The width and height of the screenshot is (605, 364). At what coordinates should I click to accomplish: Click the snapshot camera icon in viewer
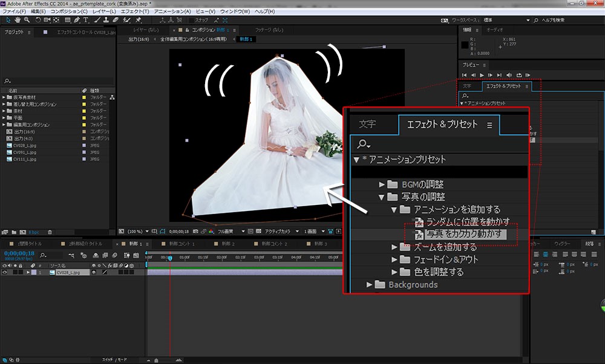click(x=194, y=231)
